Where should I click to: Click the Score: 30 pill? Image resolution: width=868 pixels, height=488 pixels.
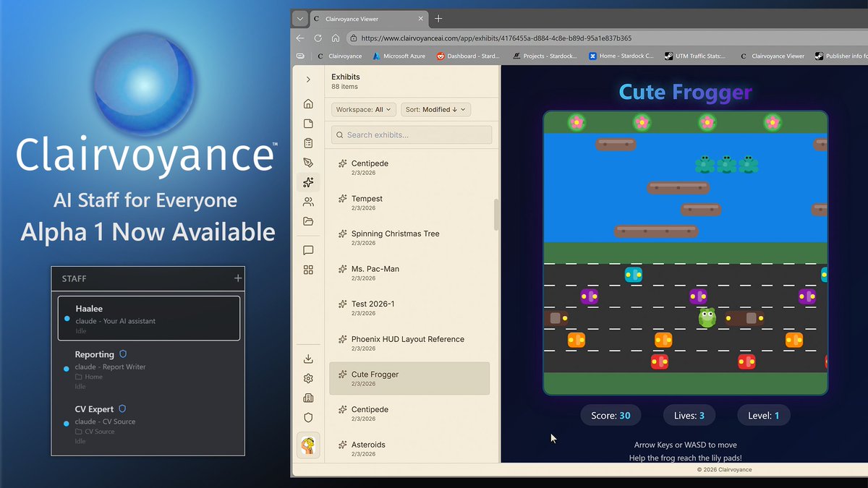(610, 416)
